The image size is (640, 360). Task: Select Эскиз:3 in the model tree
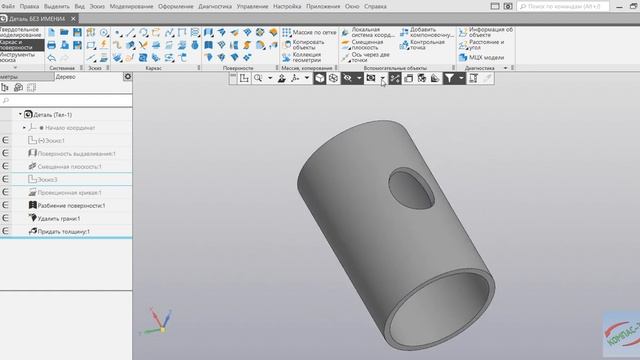43,180
